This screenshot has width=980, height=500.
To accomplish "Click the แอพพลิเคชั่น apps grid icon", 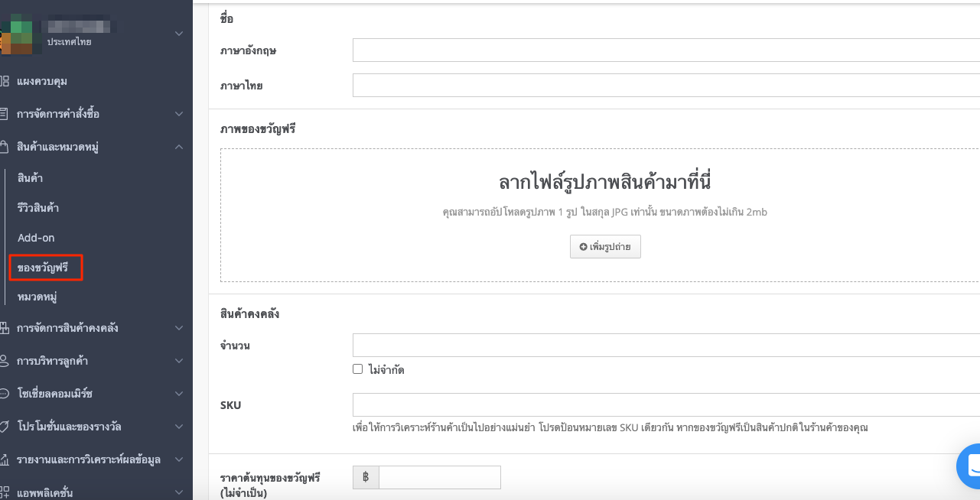I will 4,492.
